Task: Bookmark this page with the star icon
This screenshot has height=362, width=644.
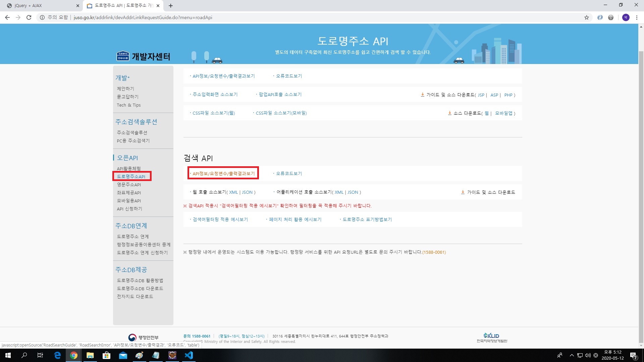Action: 586,17
